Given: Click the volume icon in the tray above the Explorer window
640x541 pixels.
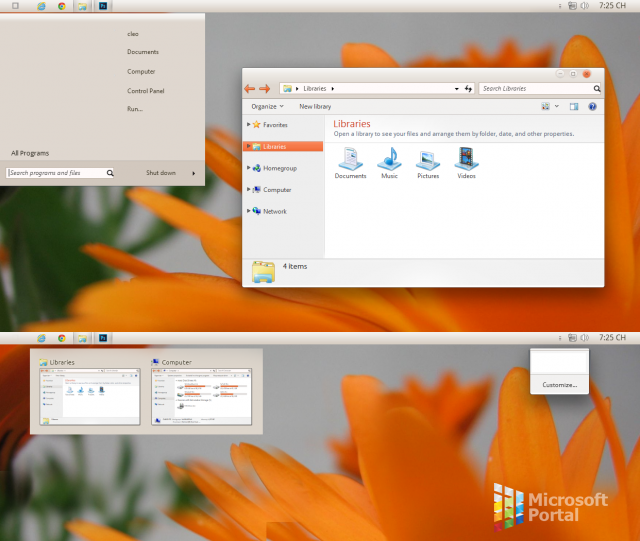Looking at the screenshot, I should click(x=585, y=6).
